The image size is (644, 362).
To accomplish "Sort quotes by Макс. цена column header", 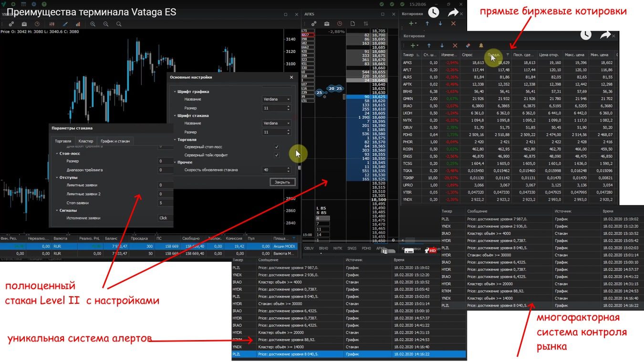I will 576,55.
